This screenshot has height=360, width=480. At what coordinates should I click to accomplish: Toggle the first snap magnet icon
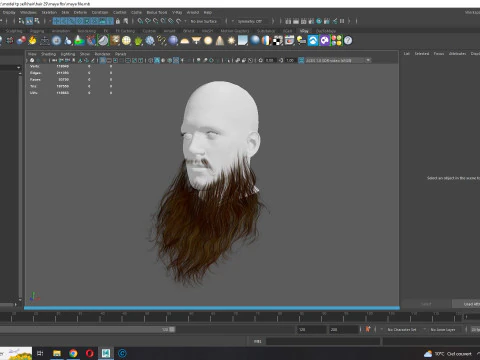tap(140, 21)
